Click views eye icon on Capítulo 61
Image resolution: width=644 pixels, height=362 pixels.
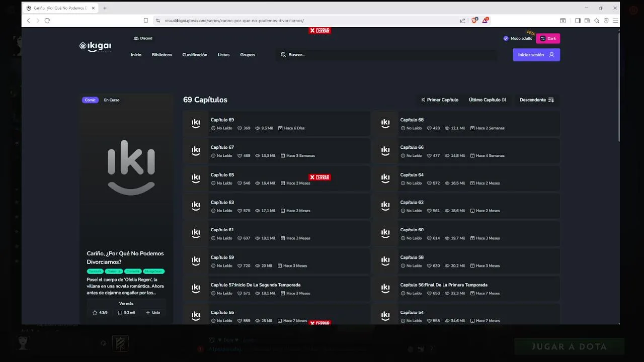pyautogui.click(x=258, y=238)
